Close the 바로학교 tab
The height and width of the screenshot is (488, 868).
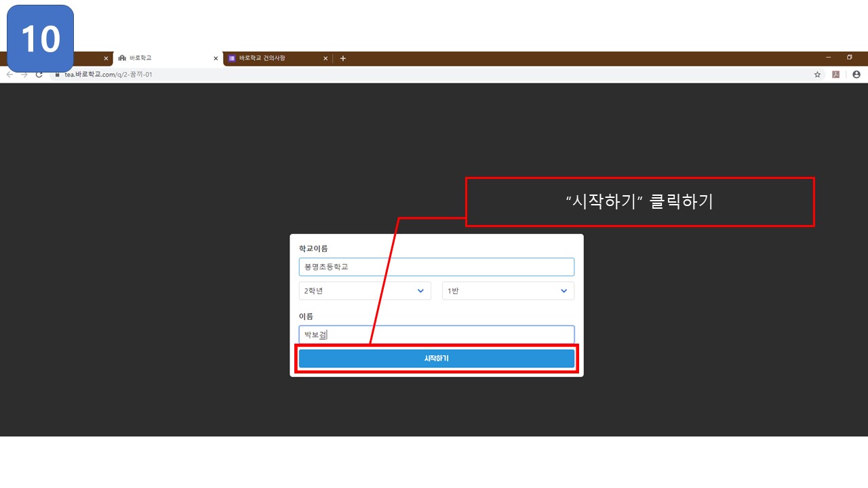[x=216, y=58]
